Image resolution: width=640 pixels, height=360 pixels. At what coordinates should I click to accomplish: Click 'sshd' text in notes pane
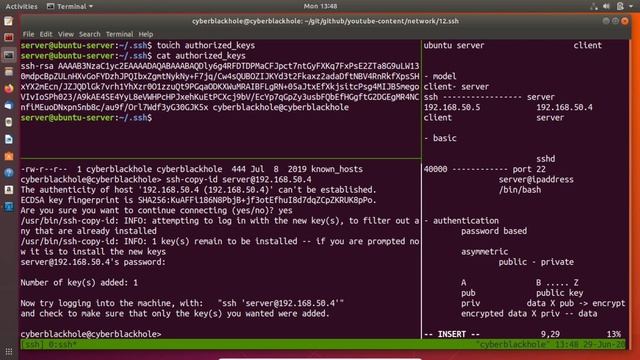coord(546,159)
